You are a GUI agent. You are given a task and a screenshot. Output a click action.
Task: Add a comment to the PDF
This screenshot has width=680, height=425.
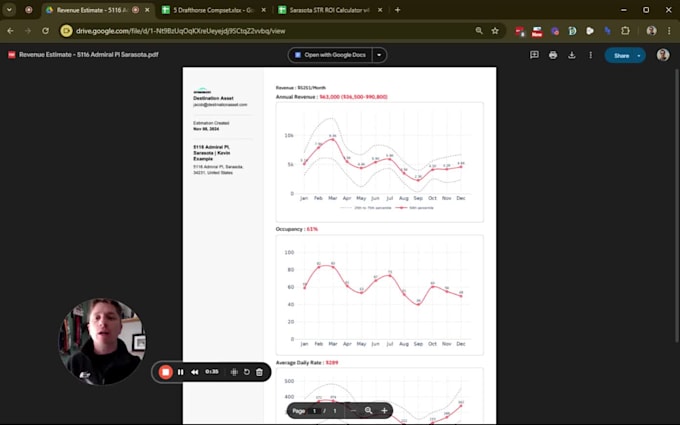pos(534,55)
